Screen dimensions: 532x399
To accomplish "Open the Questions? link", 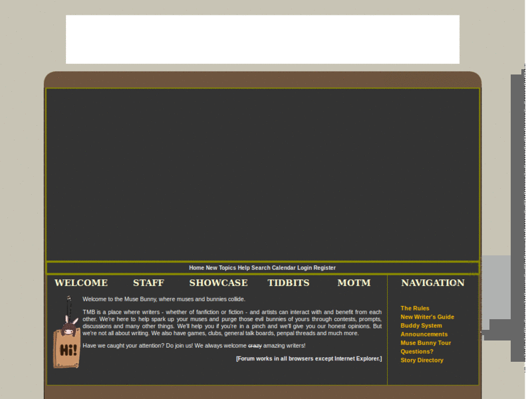I will click(417, 352).
